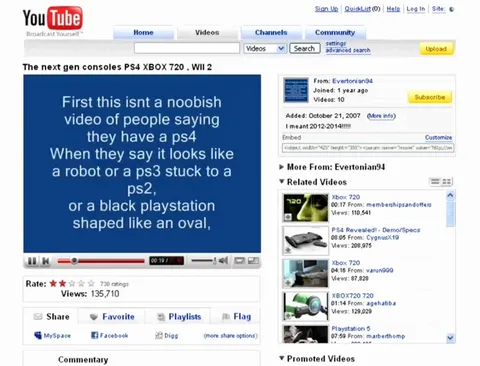Open CygnusX19 channel link
Viewport: 480px width, 366px height.
(x=383, y=238)
